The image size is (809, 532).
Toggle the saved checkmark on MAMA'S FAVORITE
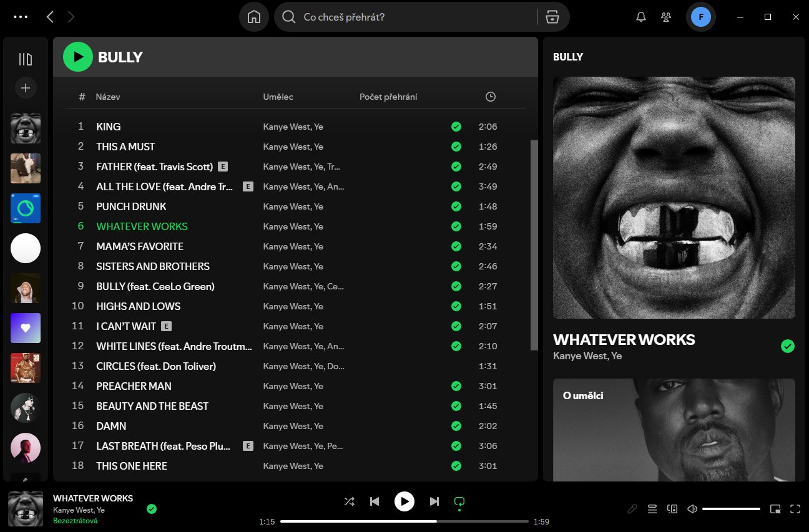click(456, 246)
